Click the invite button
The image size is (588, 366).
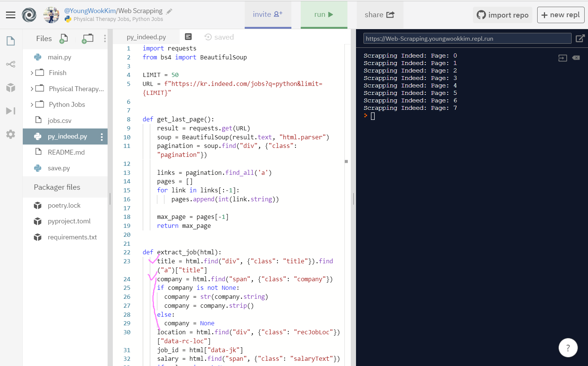tap(268, 15)
